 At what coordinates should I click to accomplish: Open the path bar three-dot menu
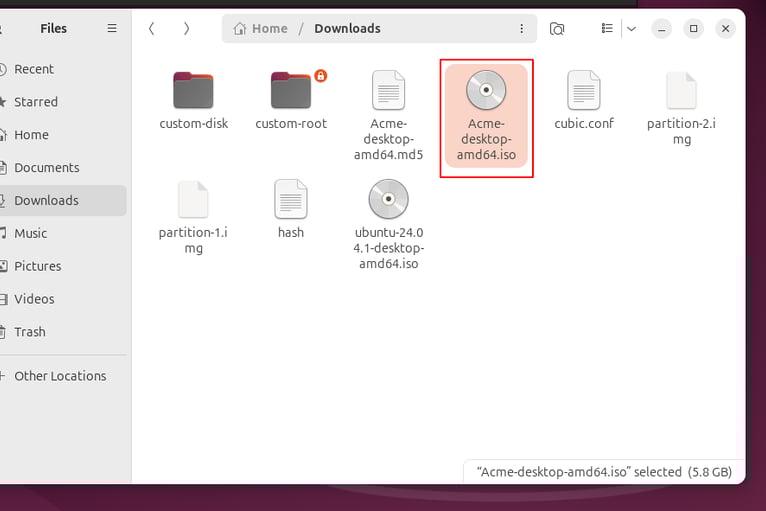pos(522,29)
